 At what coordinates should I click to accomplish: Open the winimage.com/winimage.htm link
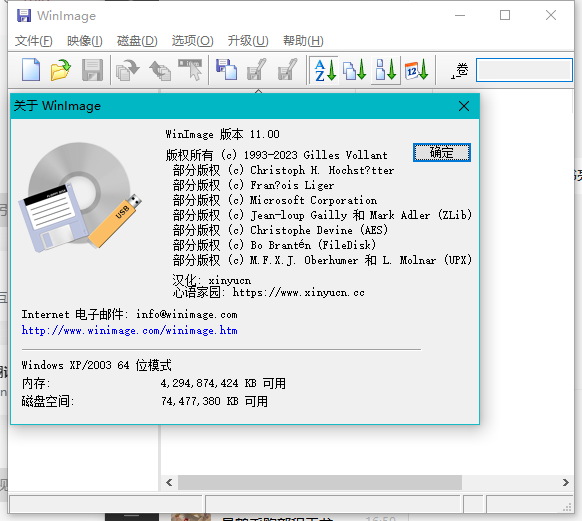[x=130, y=330]
